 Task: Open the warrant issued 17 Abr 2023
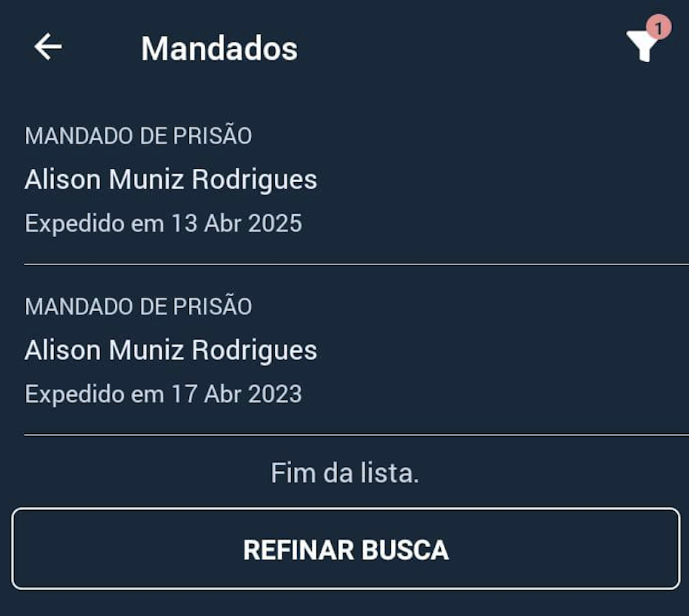click(344, 350)
